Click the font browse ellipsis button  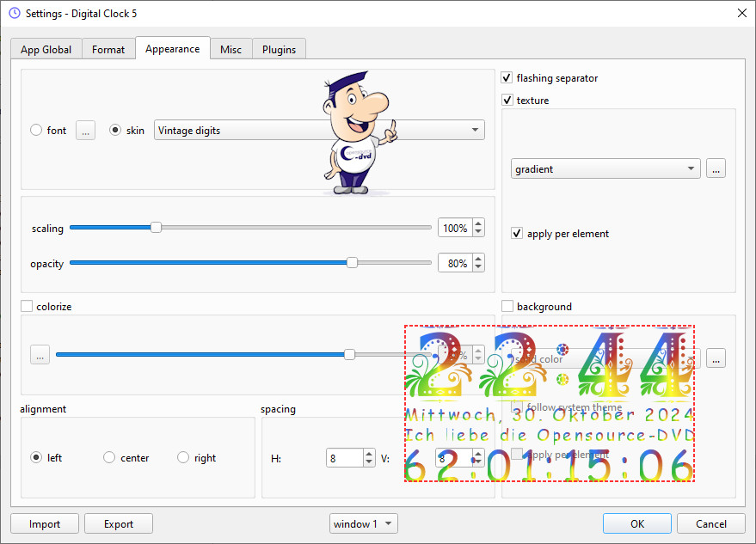[85, 131]
